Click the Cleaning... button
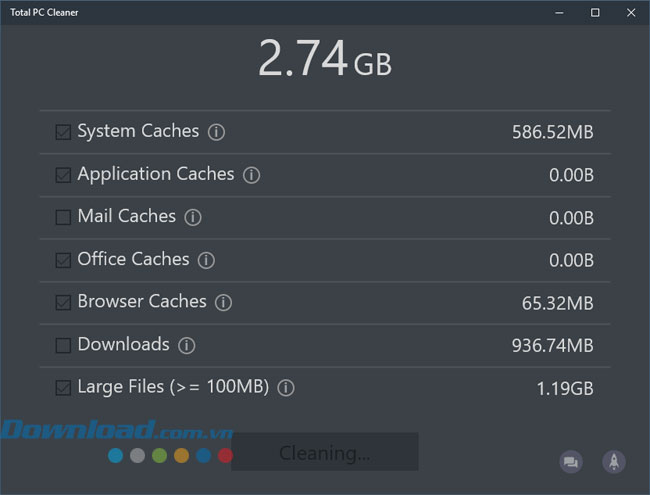This screenshot has width=650, height=495. 325,452
